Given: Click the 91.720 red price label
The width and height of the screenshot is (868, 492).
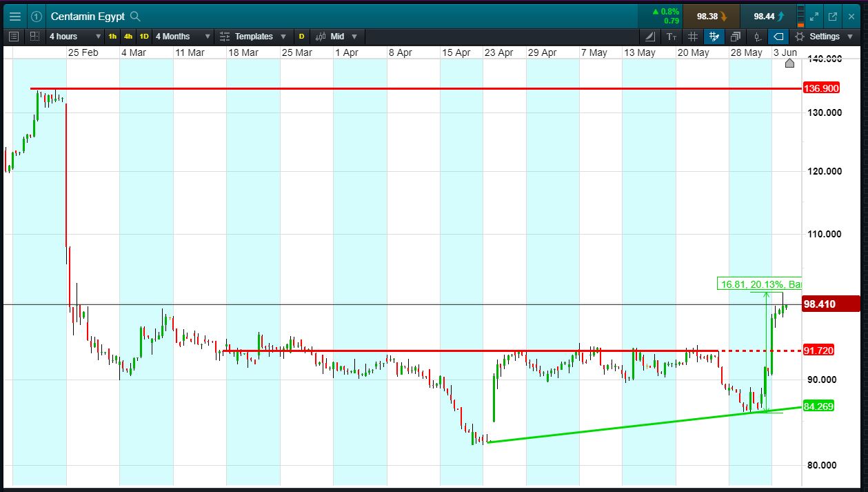Looking at the screenshot, I should pos(819,351).
